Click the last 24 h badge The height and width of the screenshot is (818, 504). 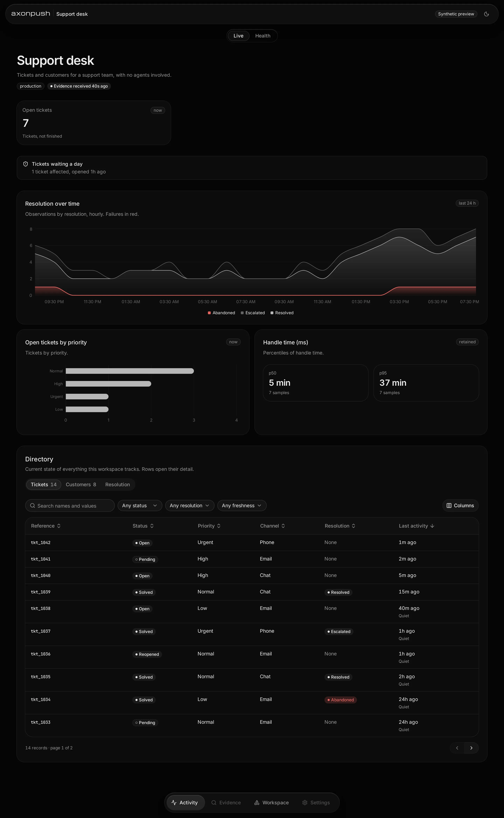(x=467, y=203)
